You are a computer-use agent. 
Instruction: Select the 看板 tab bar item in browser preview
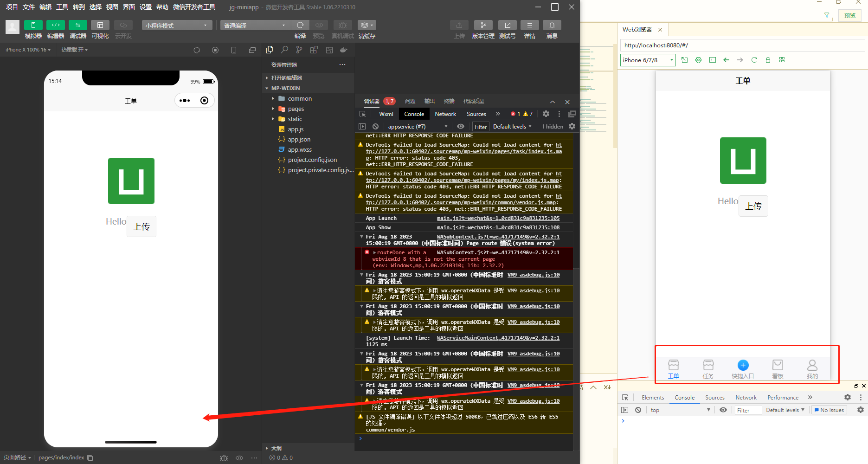coord(778,369)
